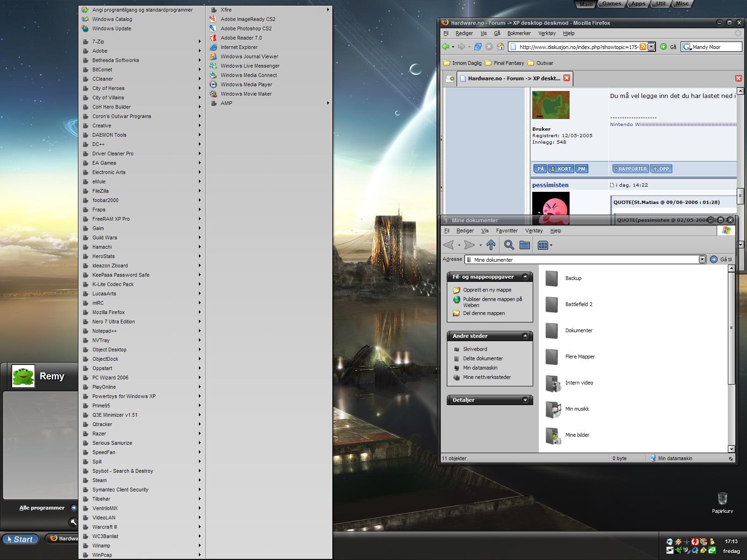Click Alle programmer in start menu
747x560 pixels.
coord(42,508)
